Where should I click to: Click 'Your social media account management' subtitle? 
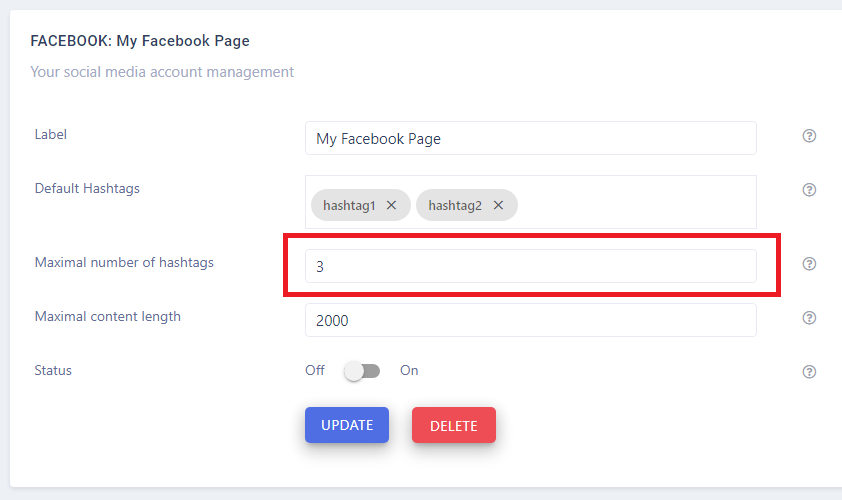(162, 72)
